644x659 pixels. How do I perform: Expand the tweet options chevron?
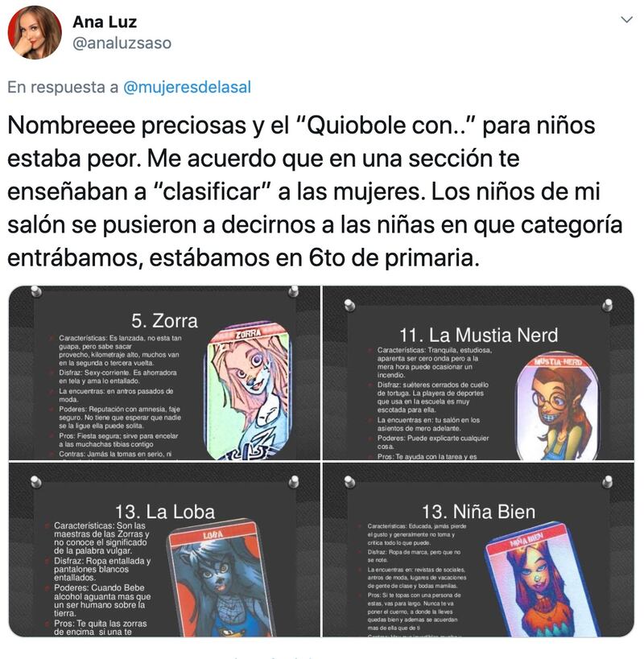(x=627, y=20)
